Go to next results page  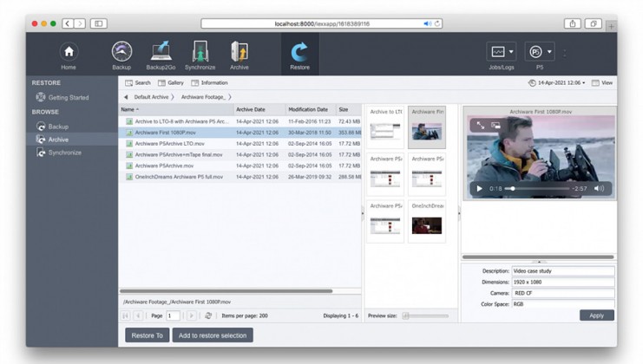[191, 315]
